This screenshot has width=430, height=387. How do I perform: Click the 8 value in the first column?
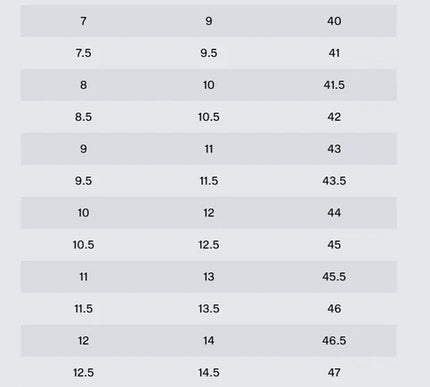83,85
